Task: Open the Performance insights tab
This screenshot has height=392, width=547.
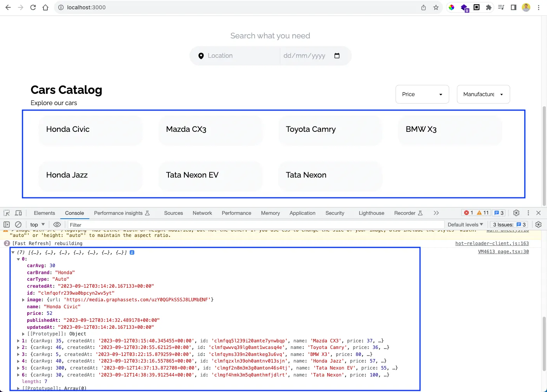Action: [x=122, y=213]
